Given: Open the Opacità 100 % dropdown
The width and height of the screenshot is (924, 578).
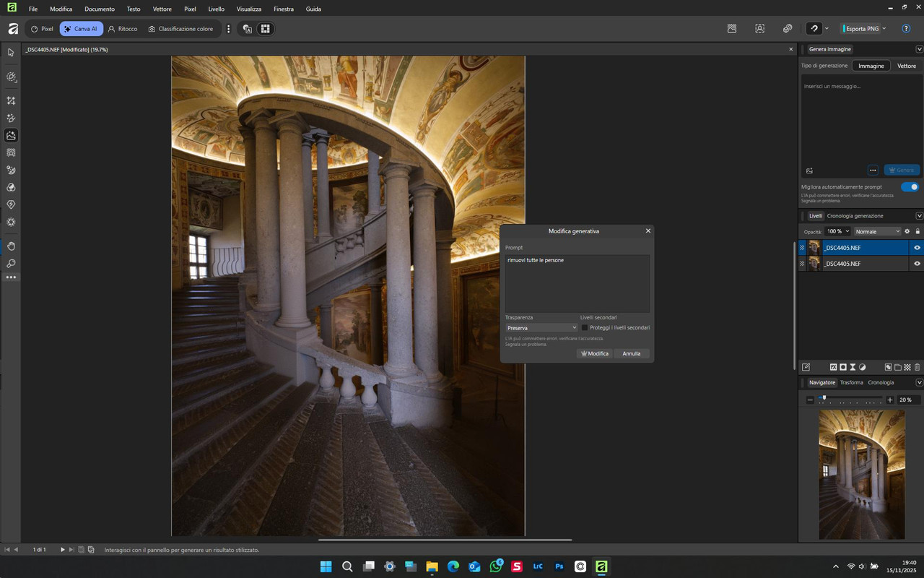Looking at the screenshot, I should click(838, 231).
